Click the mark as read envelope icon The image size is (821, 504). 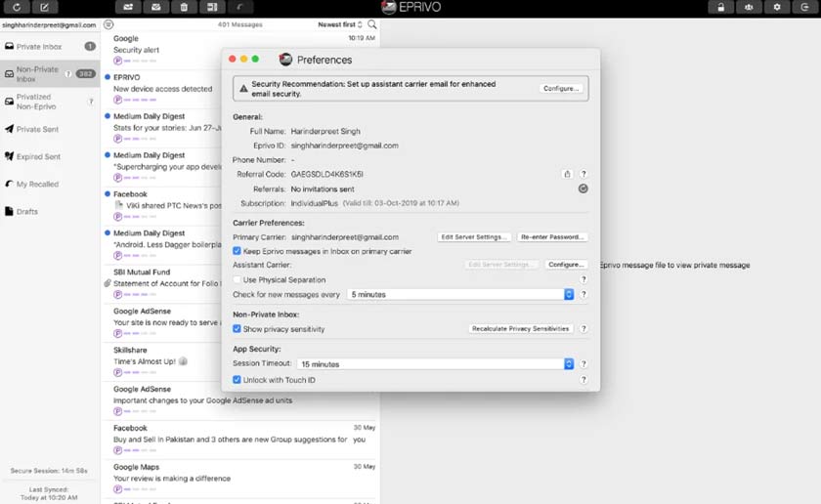pyautogui.click(x=156, y=8)
